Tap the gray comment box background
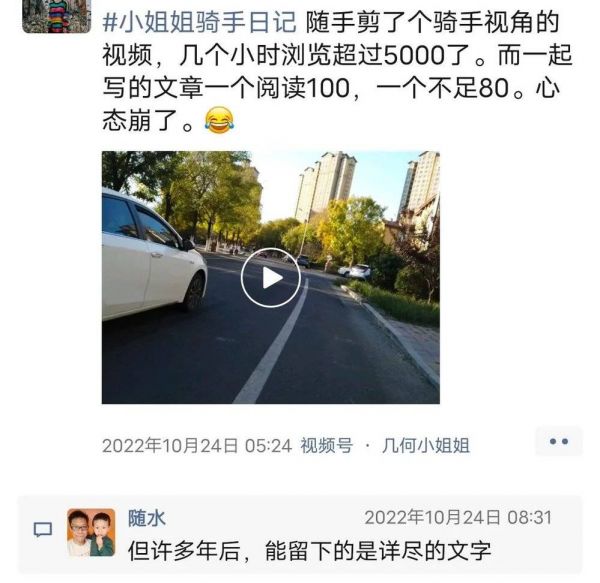The width and height of the screenshot is (600, 583). [300, 534]
